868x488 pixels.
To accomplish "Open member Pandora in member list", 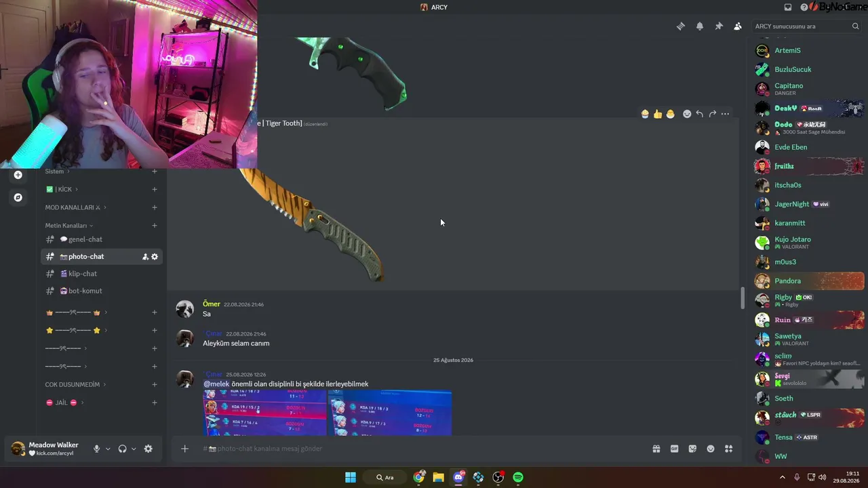I will pos(810,281).
